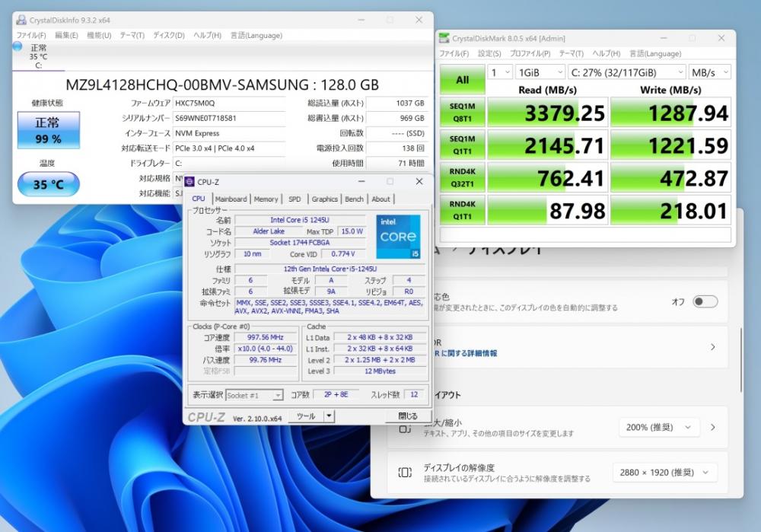The height and width of the screenshot is (532, 761).
Task: Click the firmware field HXC75M0Q
Action: pos(229,103)
